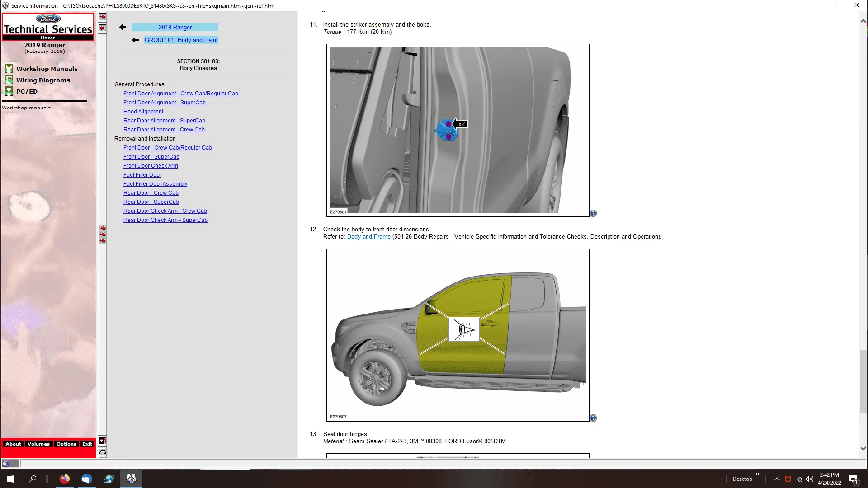Click the 'Workshop manuals' breadcrumb text
This screenshot has width=868, height=488.
point(26,108)
